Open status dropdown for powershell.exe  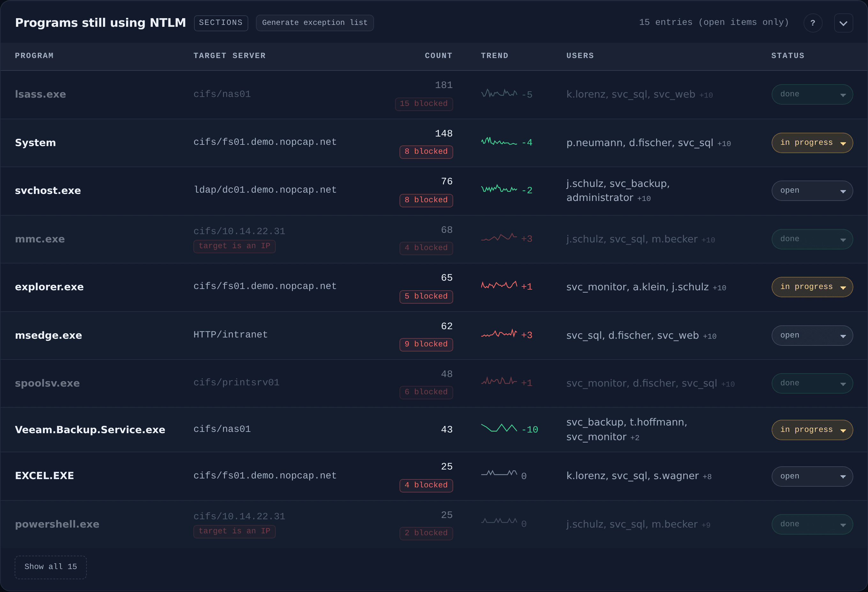(x=812, y=524)
